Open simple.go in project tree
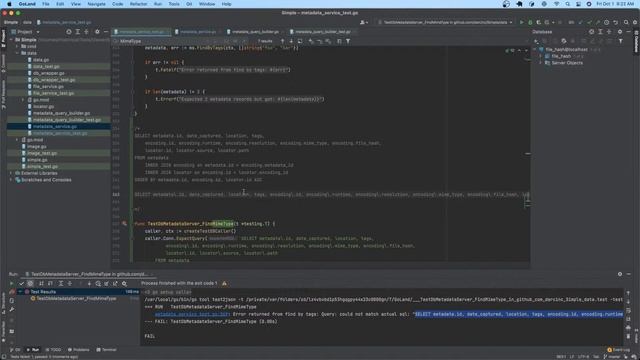The image size is (640, 360). click(37, 160)
